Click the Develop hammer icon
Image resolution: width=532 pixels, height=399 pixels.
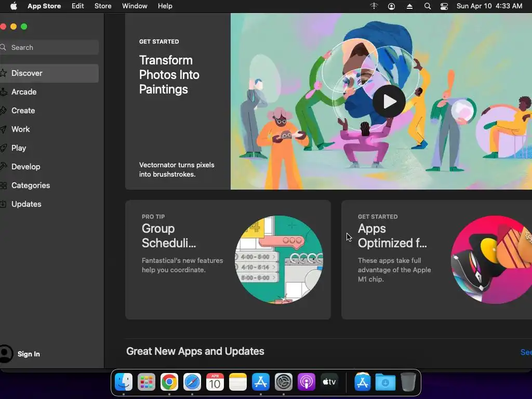click(3, 167)
